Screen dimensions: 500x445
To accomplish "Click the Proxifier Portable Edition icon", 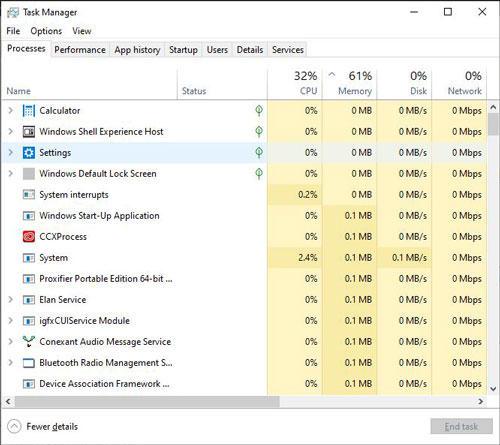I will (29, 279).
